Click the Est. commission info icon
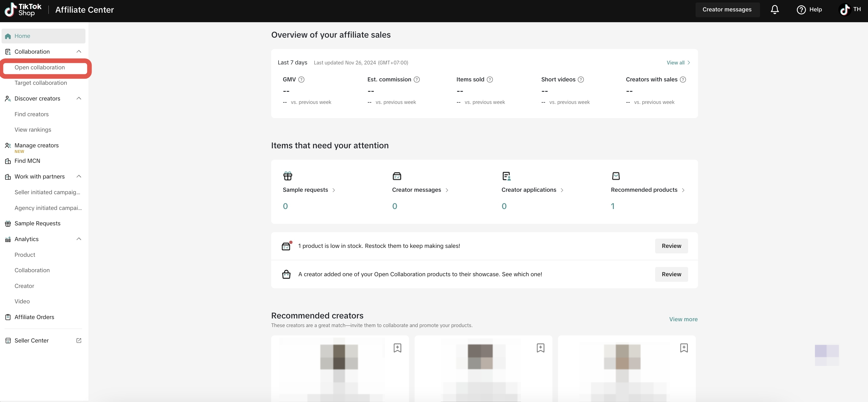This screenshot has width=868, height=402. tap(416, 80)
